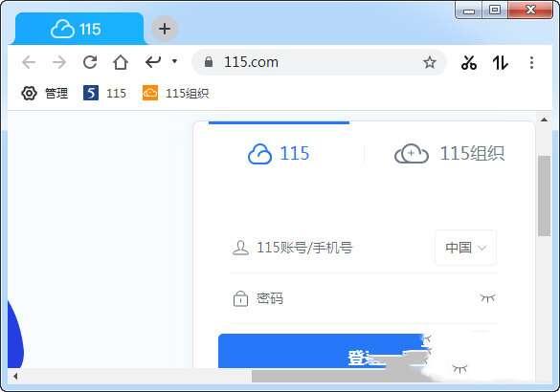Maximize the browser window

(495, 10)
